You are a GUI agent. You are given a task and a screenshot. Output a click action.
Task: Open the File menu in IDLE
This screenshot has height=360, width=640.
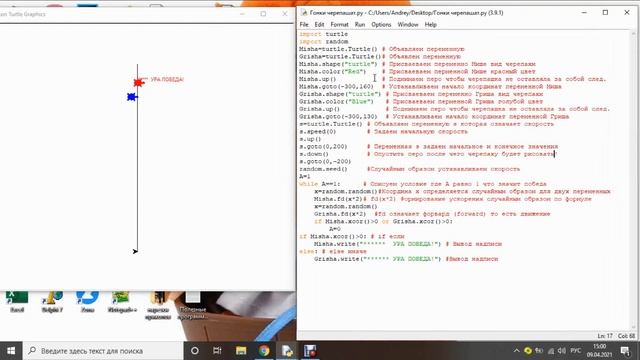304,24
